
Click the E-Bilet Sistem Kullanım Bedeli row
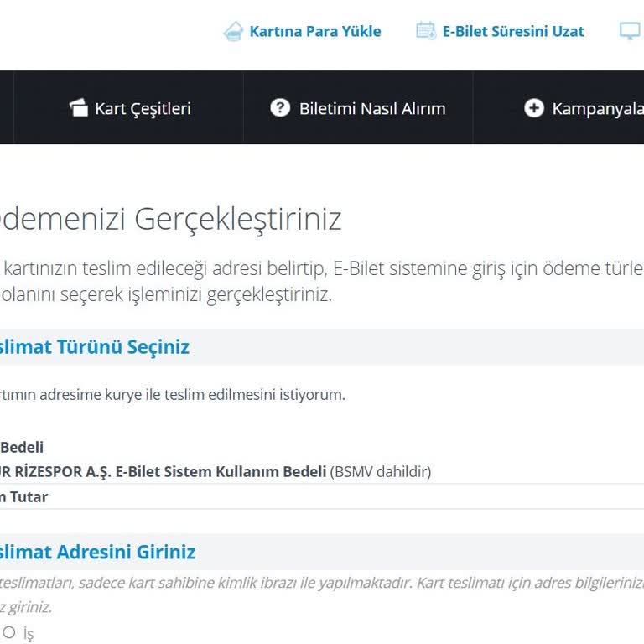(x=322, y=471)
